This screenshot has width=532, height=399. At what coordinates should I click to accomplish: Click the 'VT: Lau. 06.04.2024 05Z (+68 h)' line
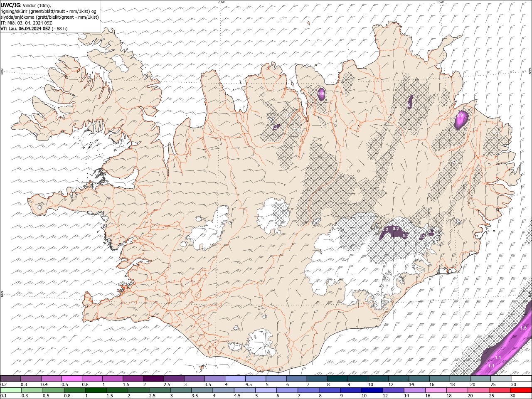tap(34, 29)
